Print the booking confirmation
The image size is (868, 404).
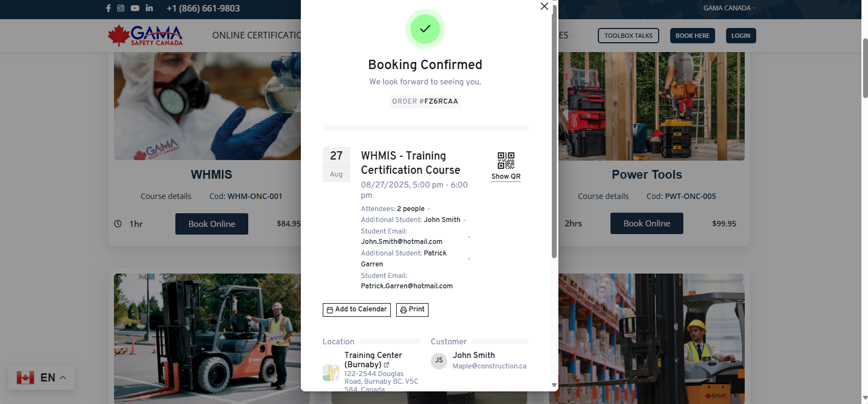click(412, 310)
